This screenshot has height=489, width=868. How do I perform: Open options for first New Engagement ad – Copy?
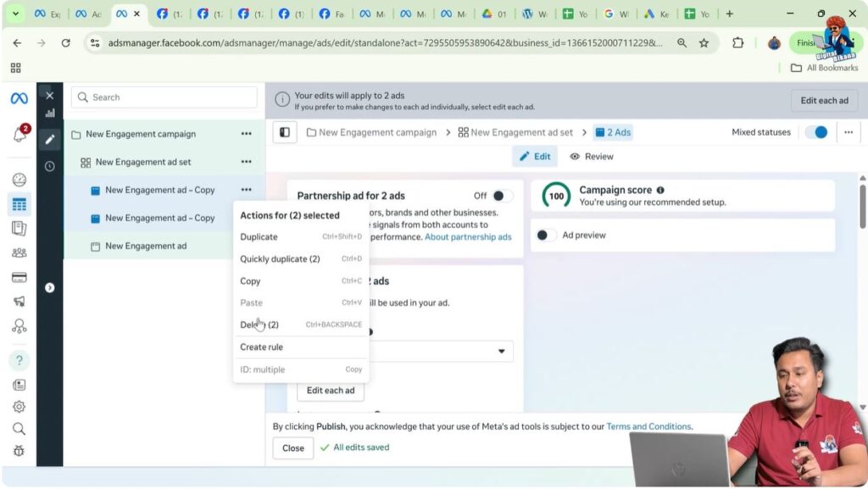(x=247, y=190)
